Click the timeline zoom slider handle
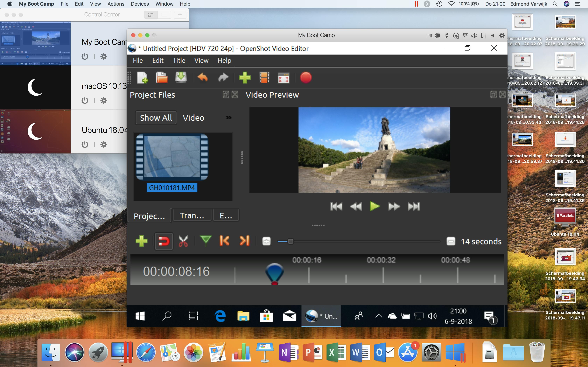Viewport: 588px width, 367px height. click(290, 241)
